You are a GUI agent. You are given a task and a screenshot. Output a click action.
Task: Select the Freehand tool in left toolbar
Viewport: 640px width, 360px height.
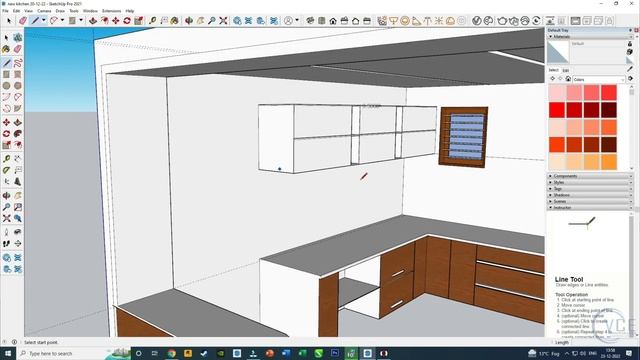tap(18, 63)
